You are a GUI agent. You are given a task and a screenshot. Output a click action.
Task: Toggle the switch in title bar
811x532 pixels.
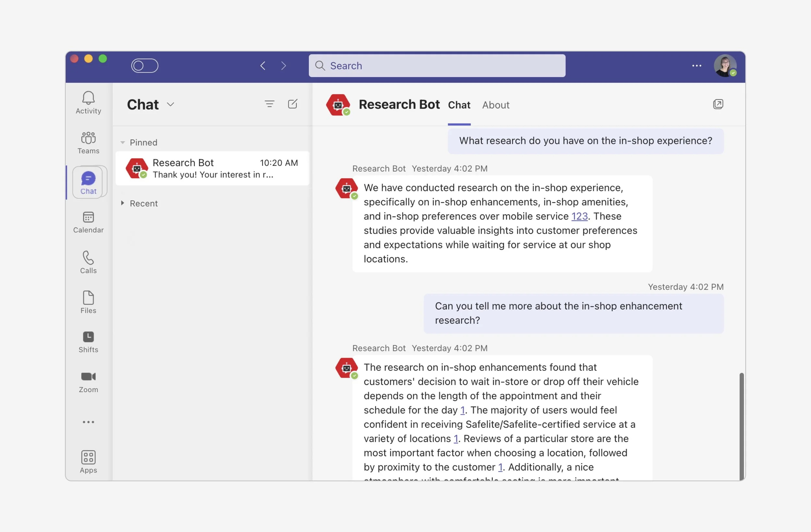tap(144, 65)
